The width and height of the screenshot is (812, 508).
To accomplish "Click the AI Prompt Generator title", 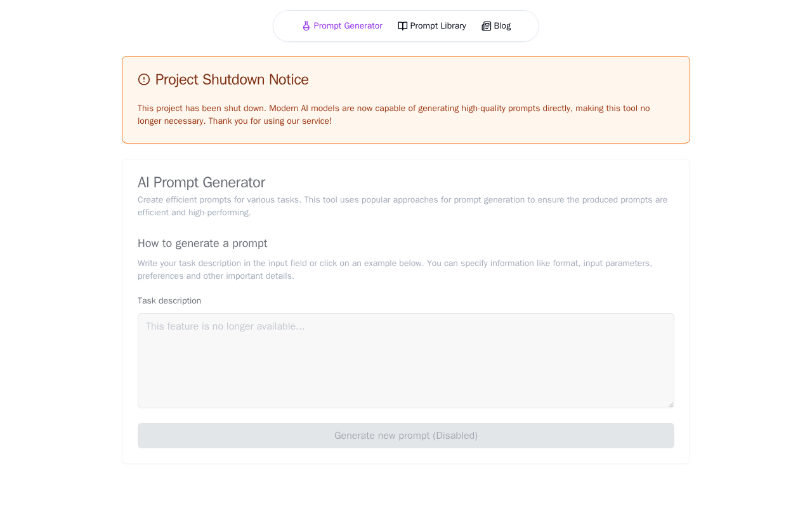I will point(201,182).
